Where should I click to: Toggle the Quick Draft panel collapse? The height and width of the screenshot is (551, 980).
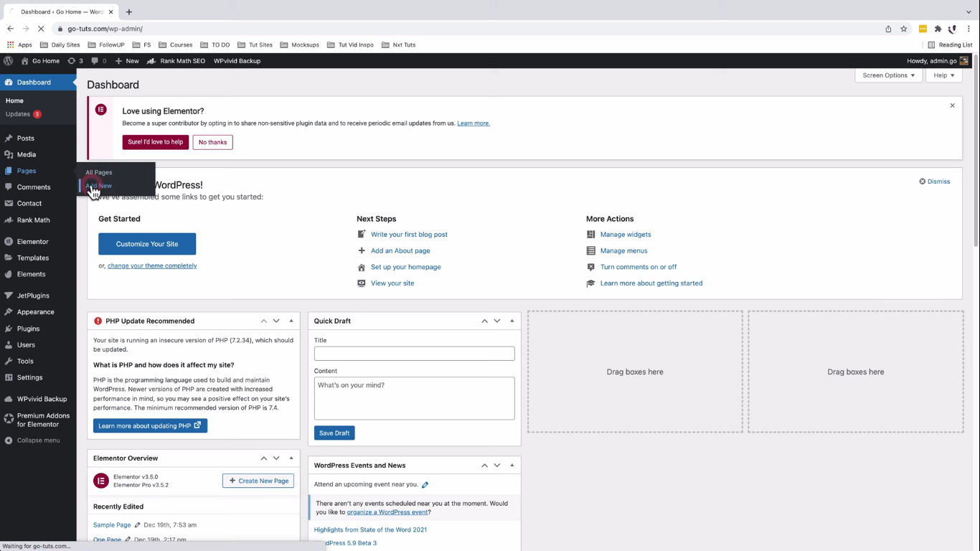(512, 321)
